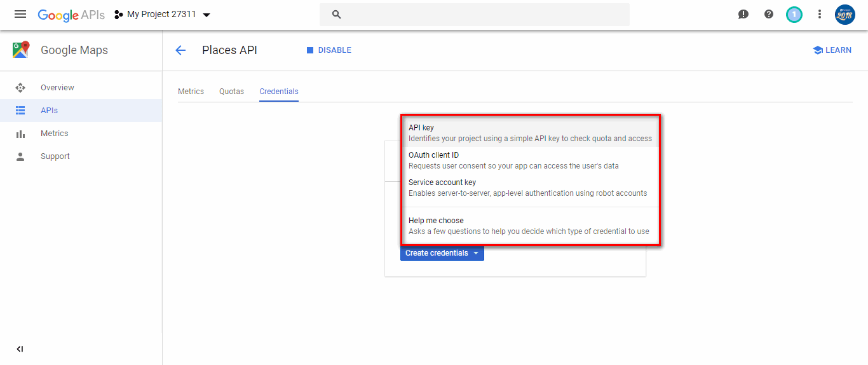
Task: Click the Create credentials dropdown button
Action: pos(442,253)
